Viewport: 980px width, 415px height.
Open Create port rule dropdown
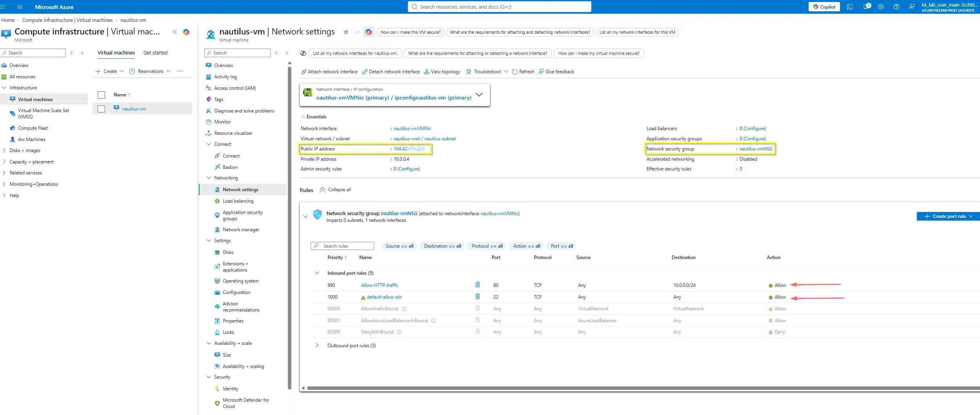point(948,216)
